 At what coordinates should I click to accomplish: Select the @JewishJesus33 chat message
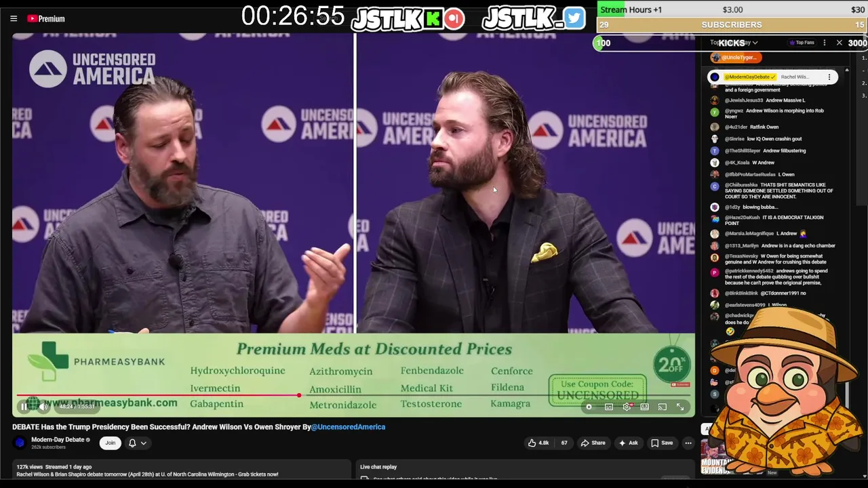773,100
